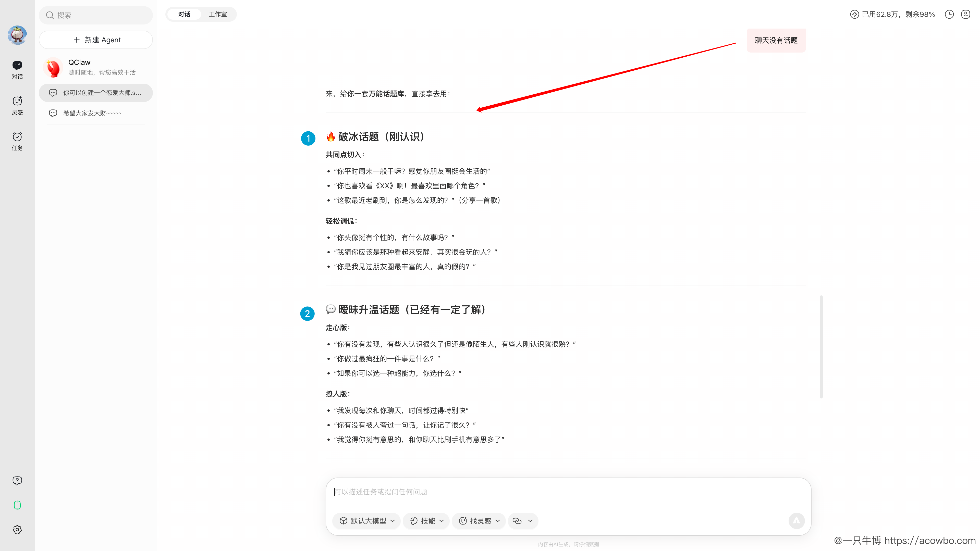This screenshot has height=551, width=980.
Task: Open the link icon dropdown chevron
Action: point(530,521)
